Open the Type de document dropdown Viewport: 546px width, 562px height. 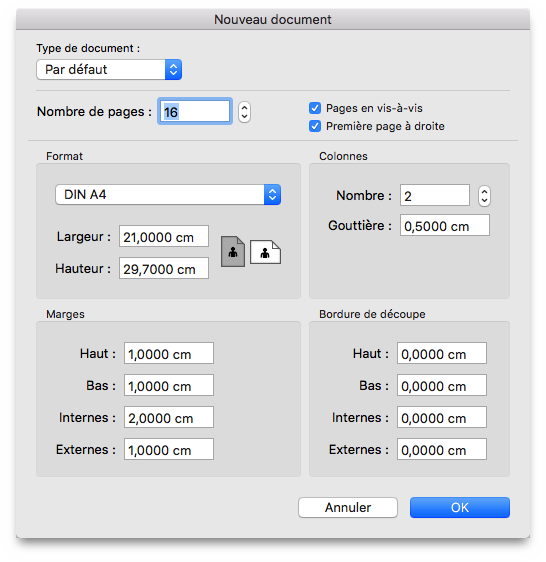(109, 70)
